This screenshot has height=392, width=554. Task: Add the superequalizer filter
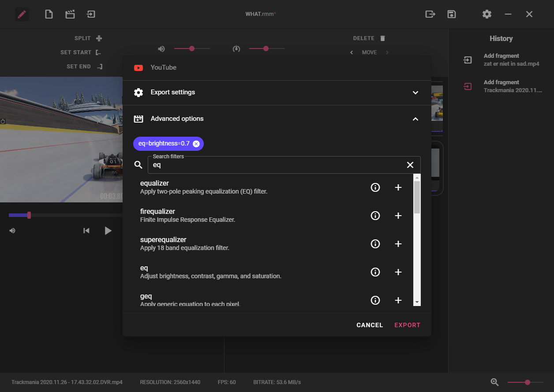(398, 244)
